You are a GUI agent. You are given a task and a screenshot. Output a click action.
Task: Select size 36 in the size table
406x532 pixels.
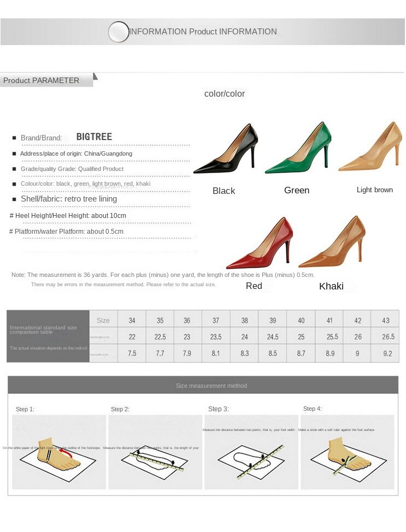click(187, 320)
